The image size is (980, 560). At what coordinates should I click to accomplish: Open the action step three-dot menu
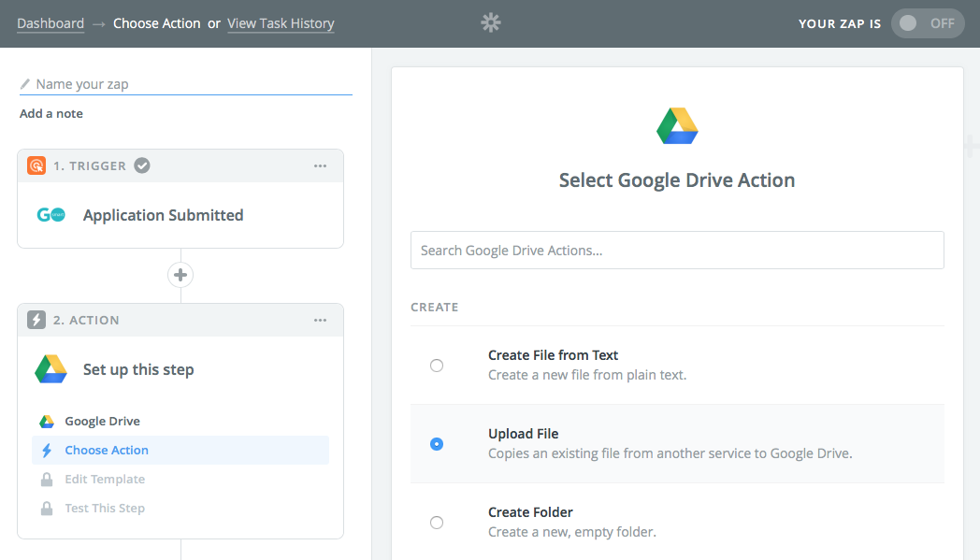pos(320,320)
